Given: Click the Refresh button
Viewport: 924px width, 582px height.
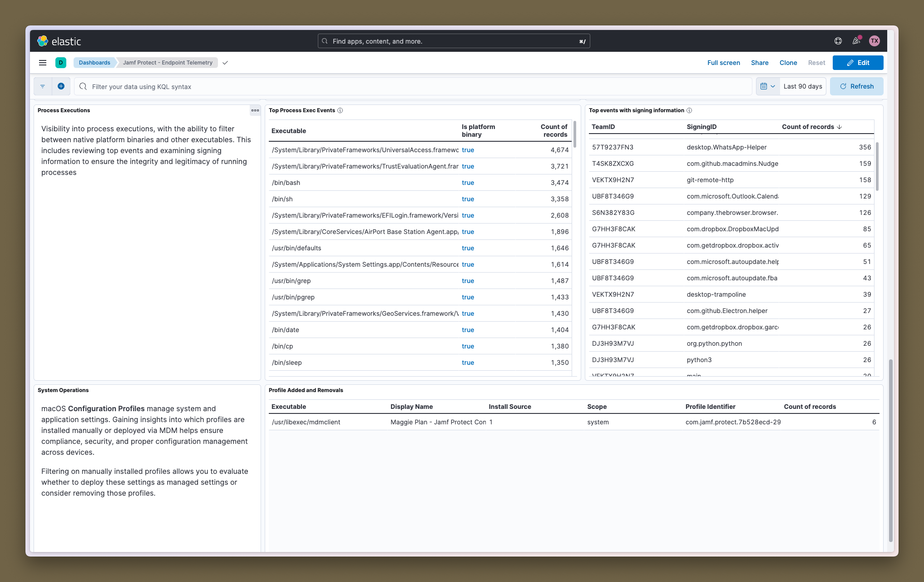Looking at the screenshot, I should tap(857, 86).
